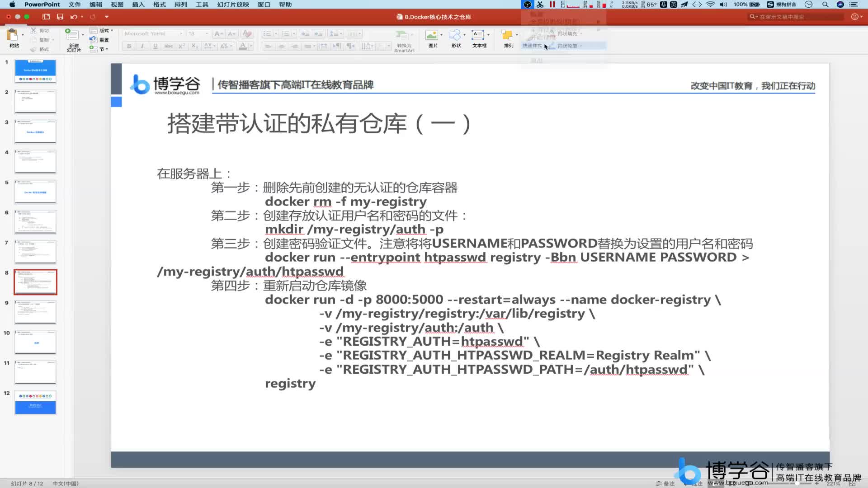This screenshot has width=868, height=488.
Task: Center align the text
Action: coord(281,46)
